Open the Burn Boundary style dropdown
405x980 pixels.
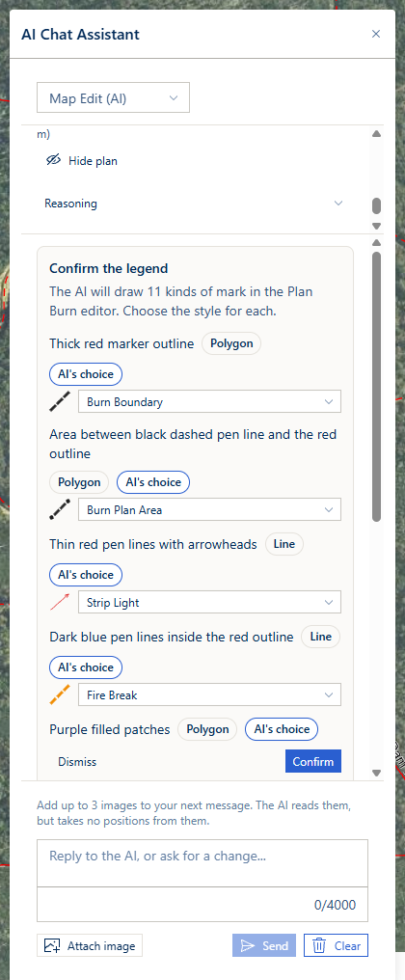point(209,402)
